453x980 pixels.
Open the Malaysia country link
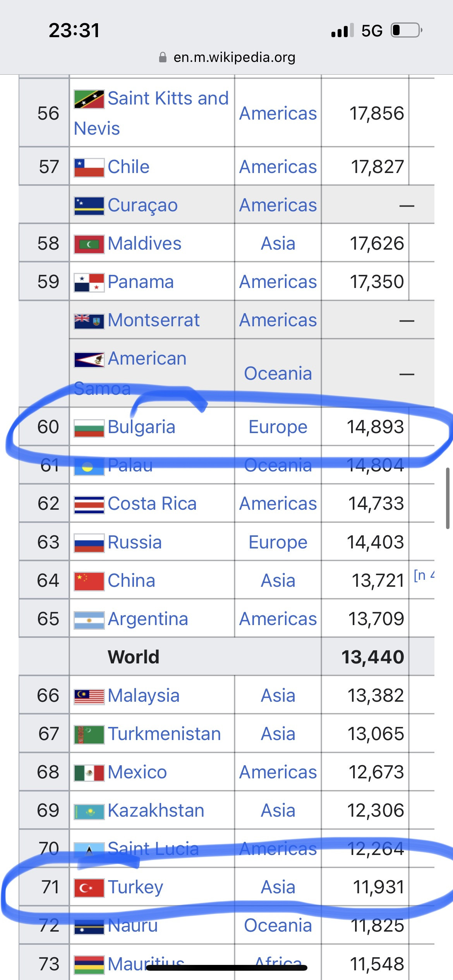pos(143,696)
